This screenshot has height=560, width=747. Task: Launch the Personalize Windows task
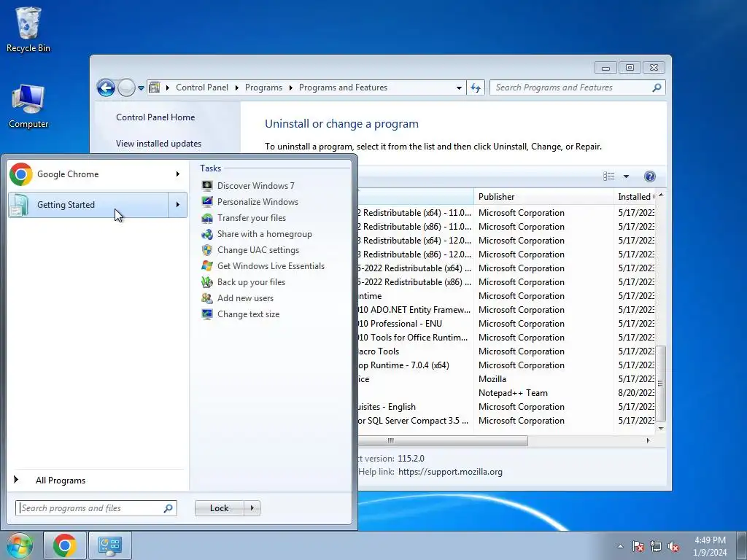[258, 202]
